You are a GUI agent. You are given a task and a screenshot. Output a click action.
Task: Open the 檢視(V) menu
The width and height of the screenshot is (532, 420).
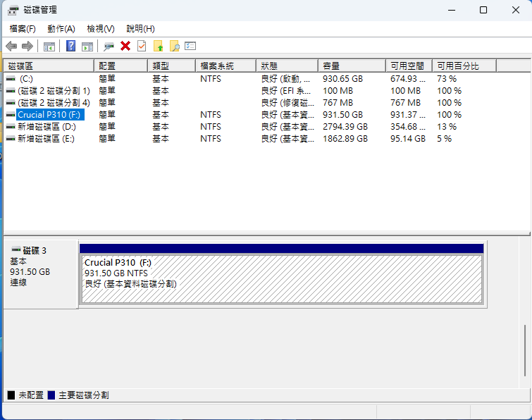(x=101, y=29)
